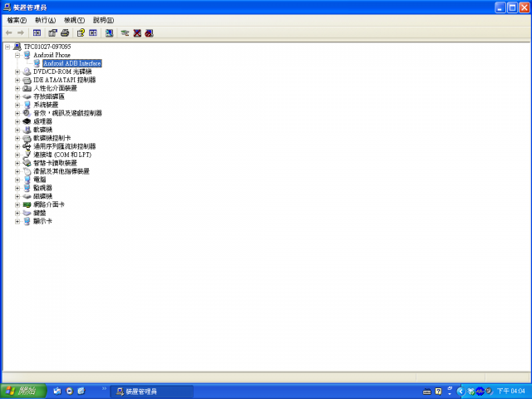Image resolution: width=532 pixels, height=399 pixels.
Task: Click the speaker icon for 音效，視訊及遊戲控制器
Action: pos(27,113)
